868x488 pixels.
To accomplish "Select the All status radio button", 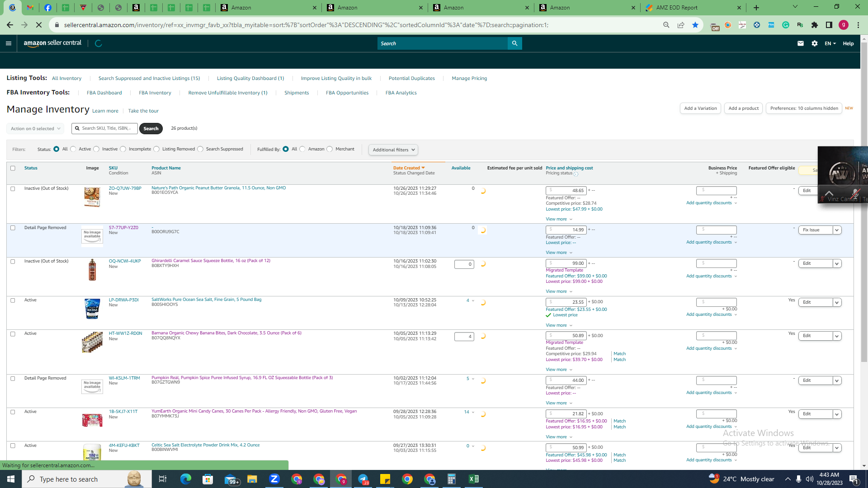I will point(56,149).
